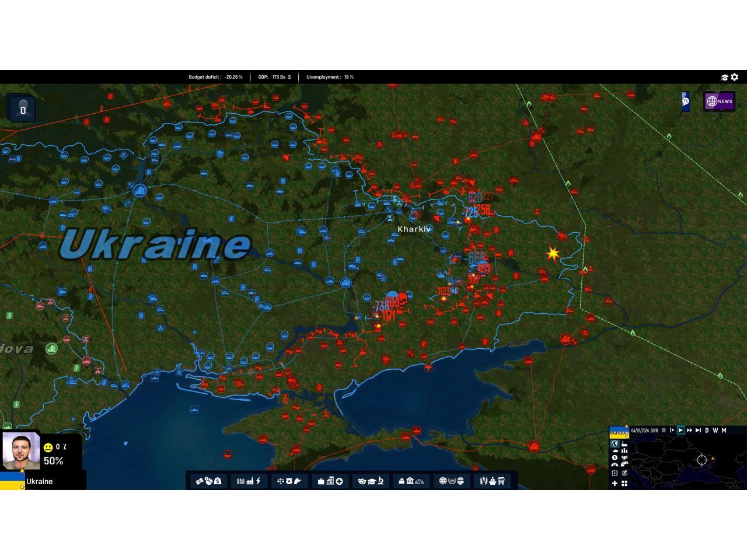Image resolution: width=747 pixels, height=560 pixels.
Task: Click the four-squares grid icon
Action: (624, 483)
